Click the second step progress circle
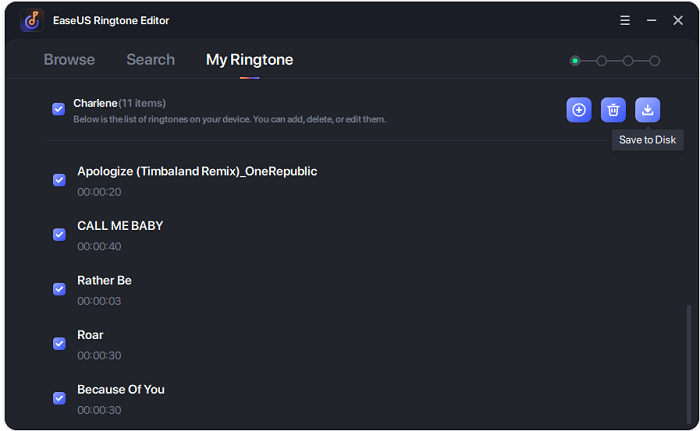 [x=601, y=61]
